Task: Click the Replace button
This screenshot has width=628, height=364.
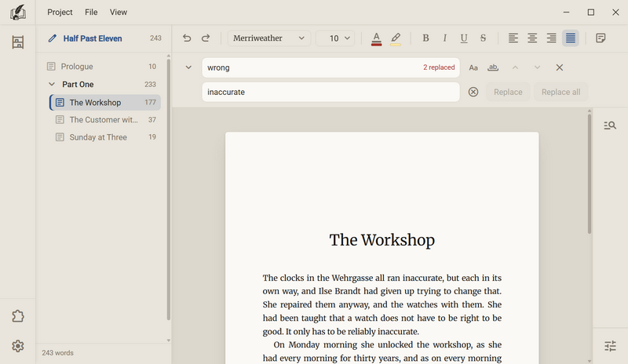Action: (508, 92)
